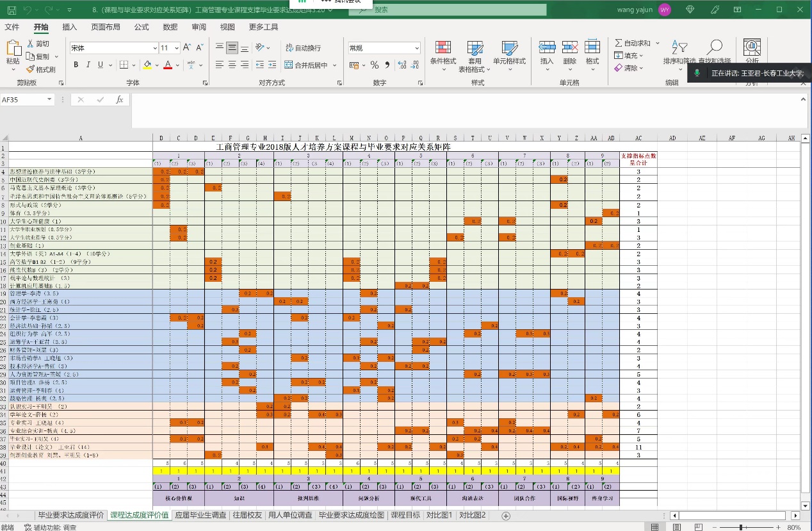
Task: Click the Format Painter brush icon
Action: [x=31, y=69]
